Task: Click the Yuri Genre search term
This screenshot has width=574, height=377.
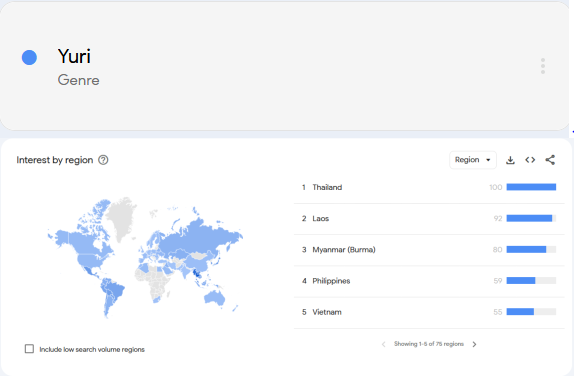Action: pyautogui.click(x=78, y=67)
